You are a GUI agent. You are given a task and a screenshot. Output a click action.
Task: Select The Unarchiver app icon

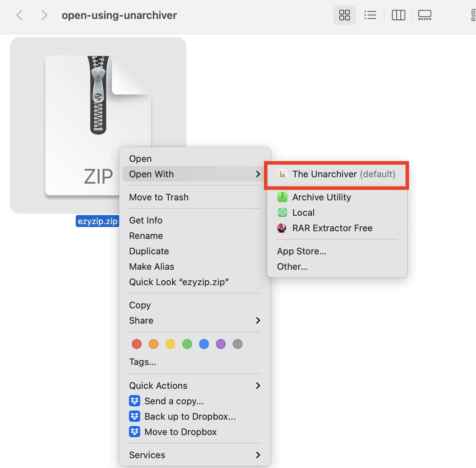pyautogui.click(x=282, y=174)
